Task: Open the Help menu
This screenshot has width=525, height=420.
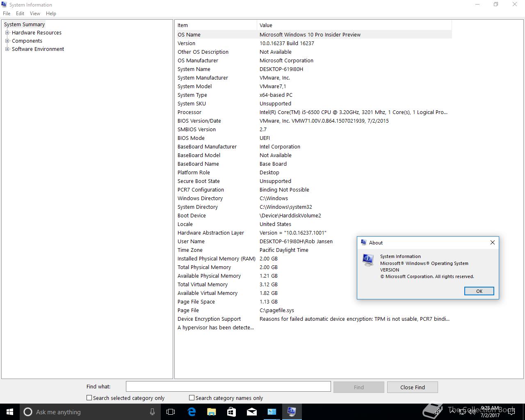Action: click(51, 13)
